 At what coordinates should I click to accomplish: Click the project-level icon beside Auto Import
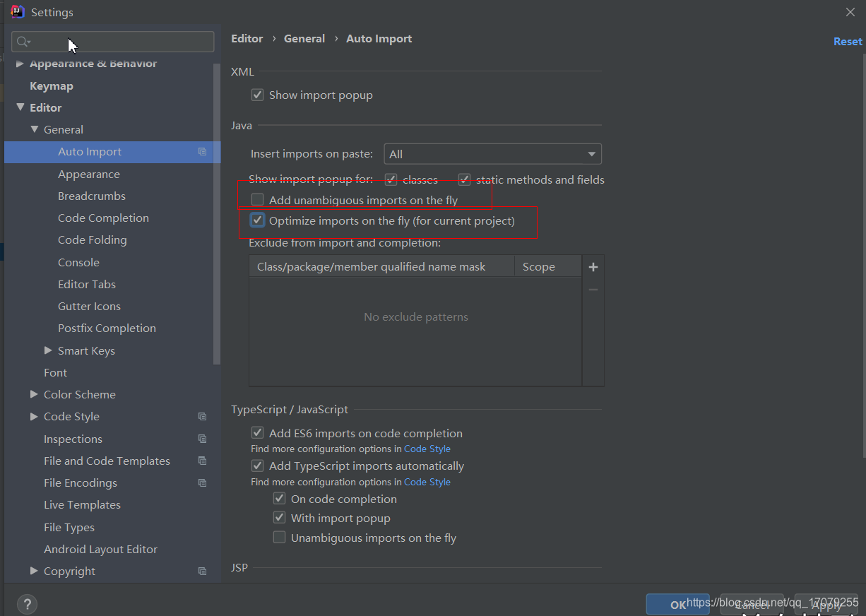point(203,152)
